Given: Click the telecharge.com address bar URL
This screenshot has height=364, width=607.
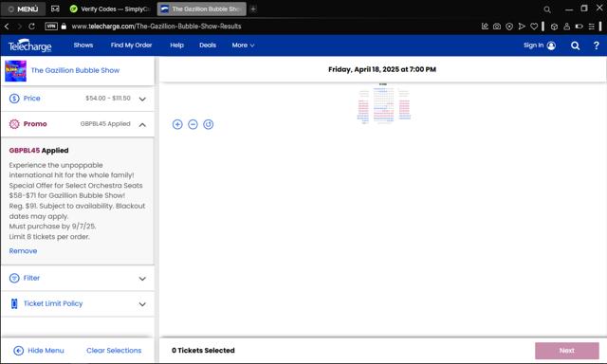Looking at the screenshot, I should tap(156, 27).
